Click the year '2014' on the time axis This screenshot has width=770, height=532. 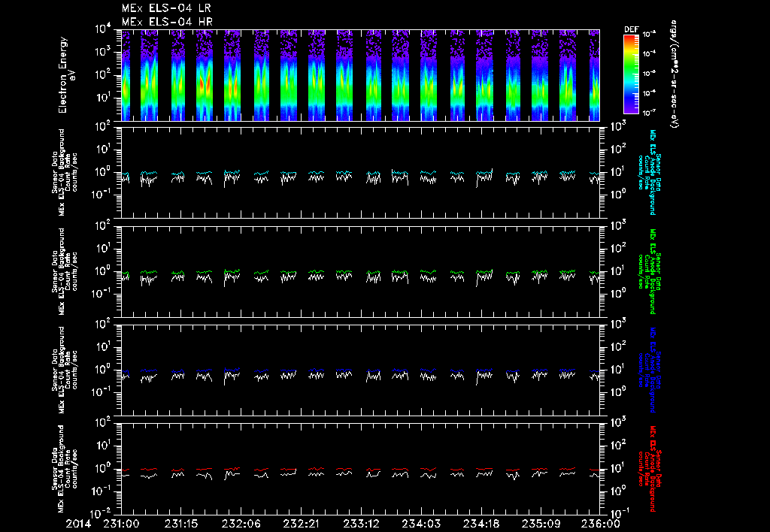pos(78,524)
